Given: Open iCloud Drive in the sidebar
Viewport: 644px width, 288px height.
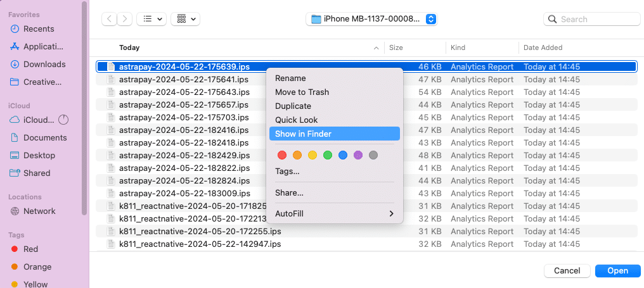Looking at the screenshot, I should 38,120.
